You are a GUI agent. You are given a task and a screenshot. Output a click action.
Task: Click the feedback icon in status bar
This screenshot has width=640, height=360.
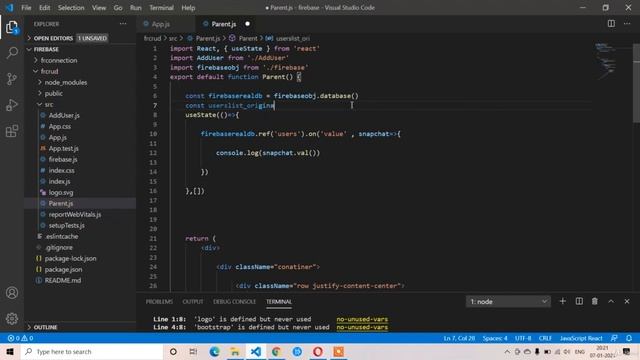[x=614, y=338]
